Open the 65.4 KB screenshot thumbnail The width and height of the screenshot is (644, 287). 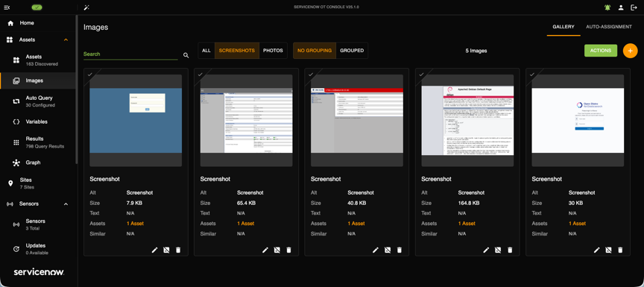(x=247, y=120)
